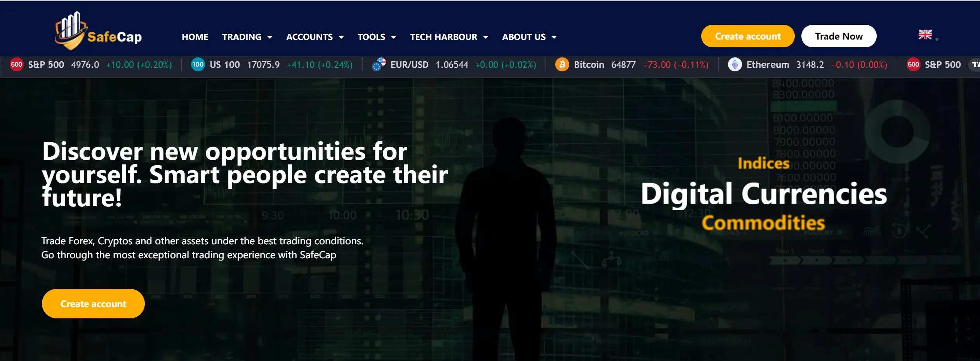Click the Ethereum coin icon
Screen dimensions: 980x361
(x=735, y=64)
